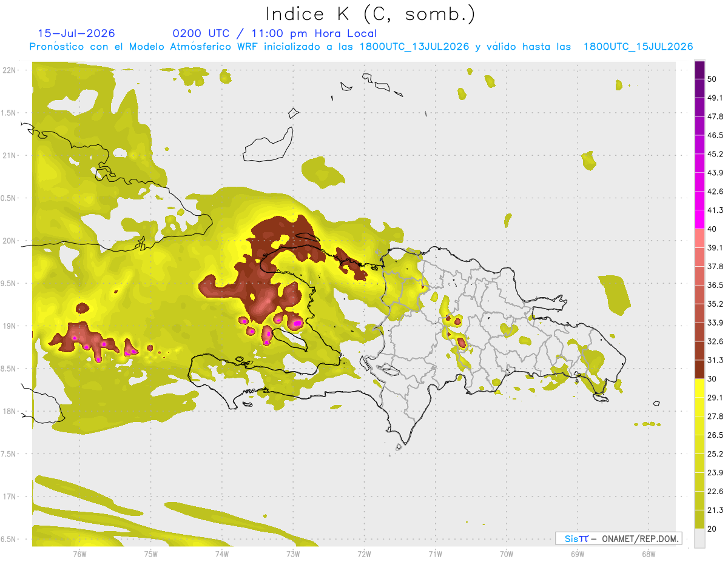Click colorbar value '41.3'
This screenshot has height=562, width=728.
[715, 210]
